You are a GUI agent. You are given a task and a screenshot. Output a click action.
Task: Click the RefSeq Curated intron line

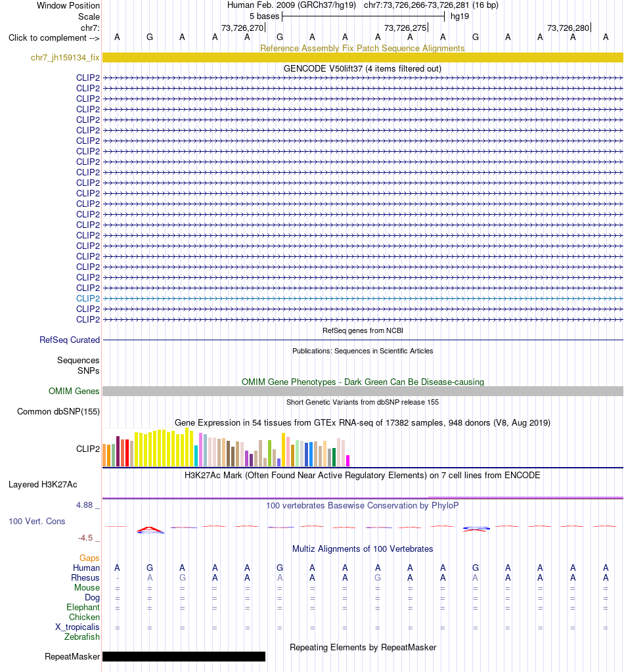363,340
